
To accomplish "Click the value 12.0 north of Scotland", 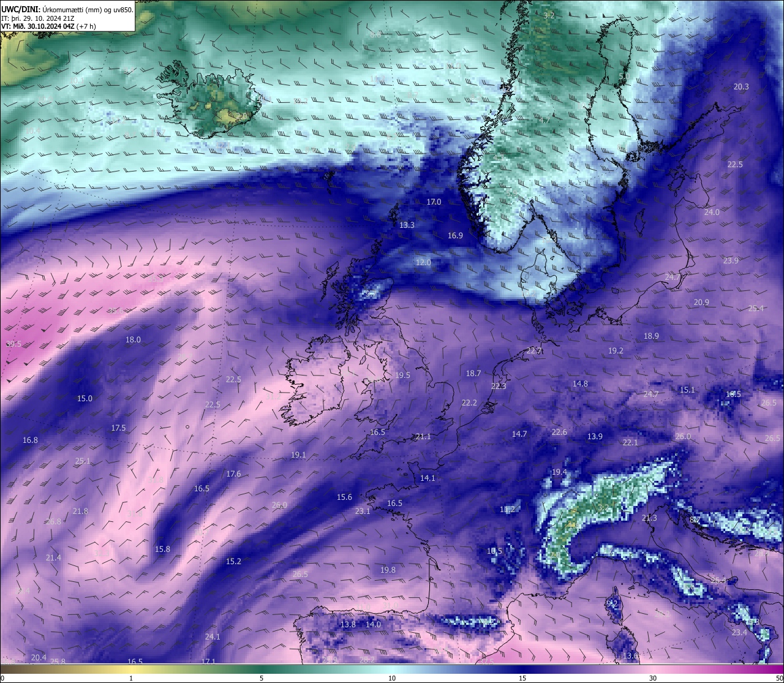I will point(423,262).
